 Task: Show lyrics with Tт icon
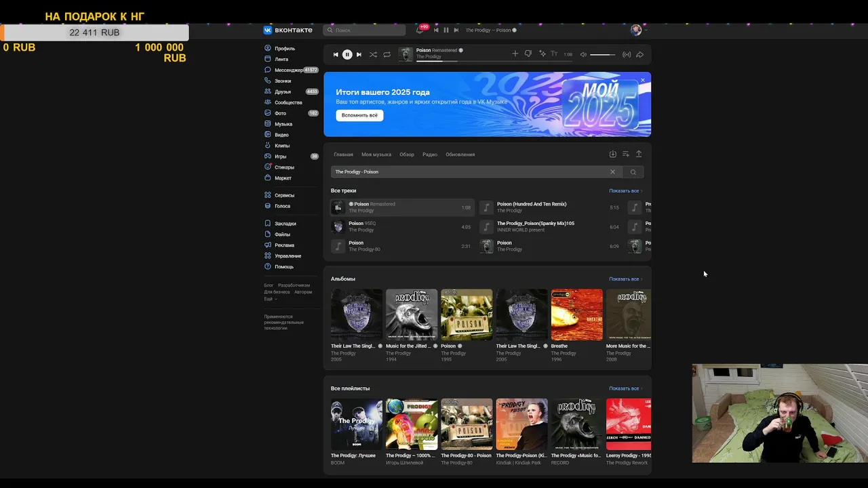[x=554, y=54]
